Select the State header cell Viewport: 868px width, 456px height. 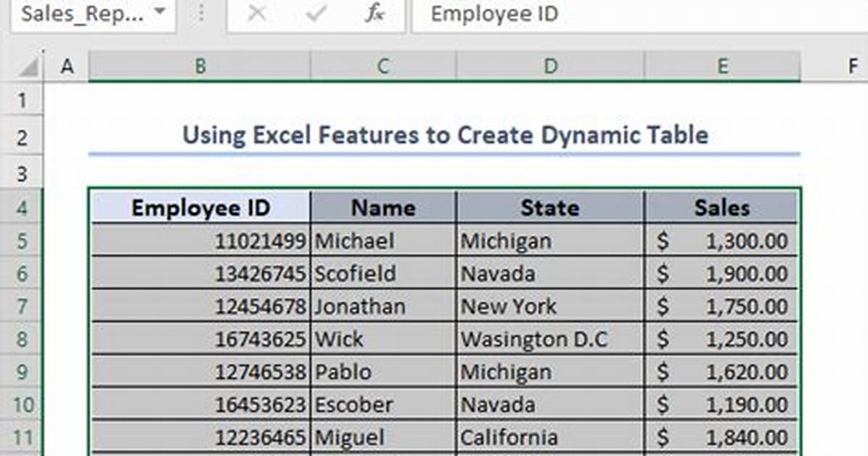tap(550, 208)
